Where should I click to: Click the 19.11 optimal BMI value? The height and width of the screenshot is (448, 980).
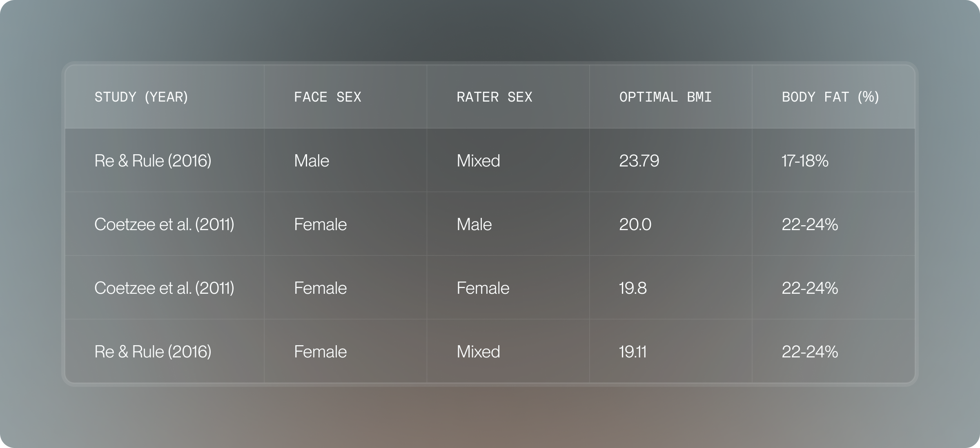633,352
